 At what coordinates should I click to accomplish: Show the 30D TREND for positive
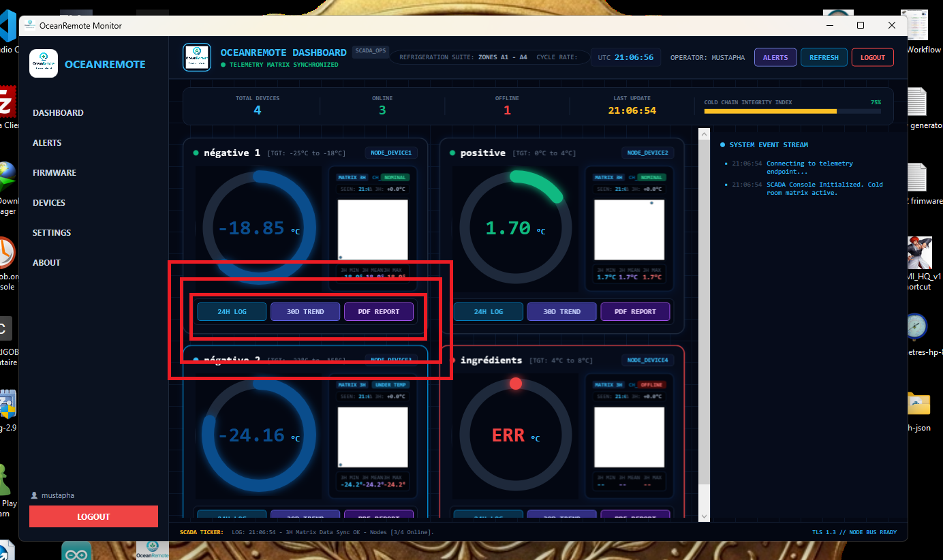pos(562,312)
